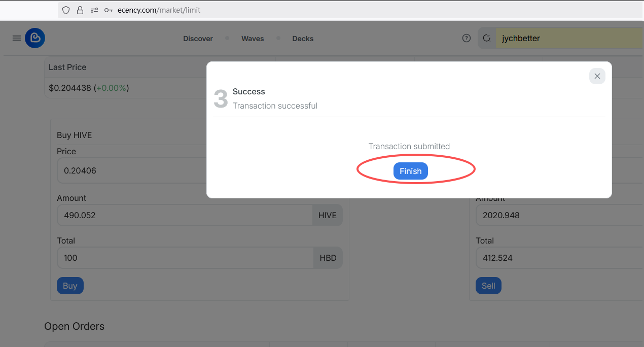Close the transaction success dialog
644x347 pixels.
coord(597,76)
